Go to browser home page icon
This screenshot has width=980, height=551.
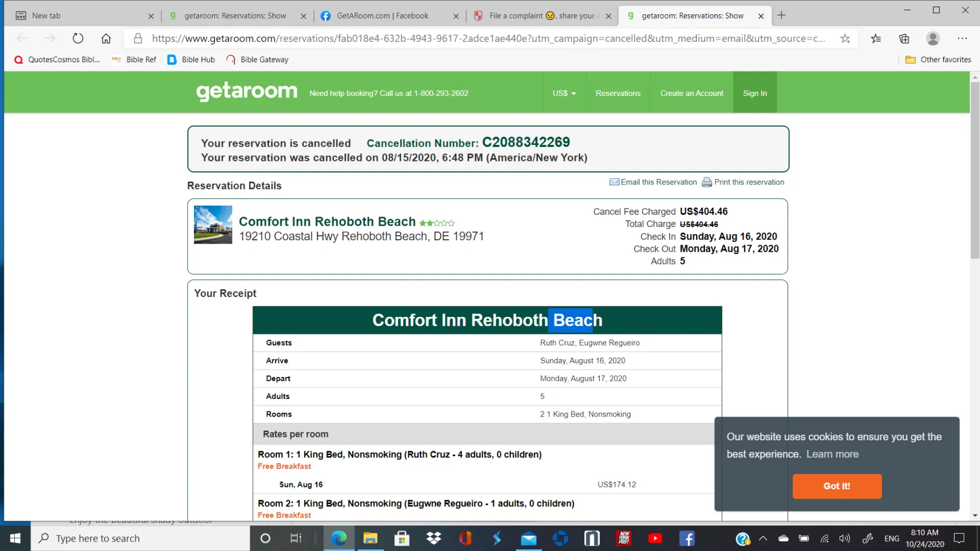click(x=106, y=39)
